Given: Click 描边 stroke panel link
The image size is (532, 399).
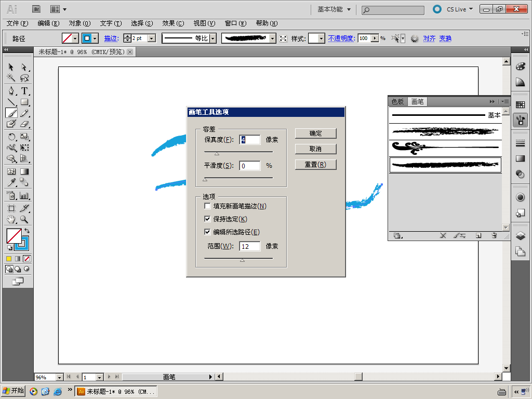Looking at the screenshot, I should point(111,38).
